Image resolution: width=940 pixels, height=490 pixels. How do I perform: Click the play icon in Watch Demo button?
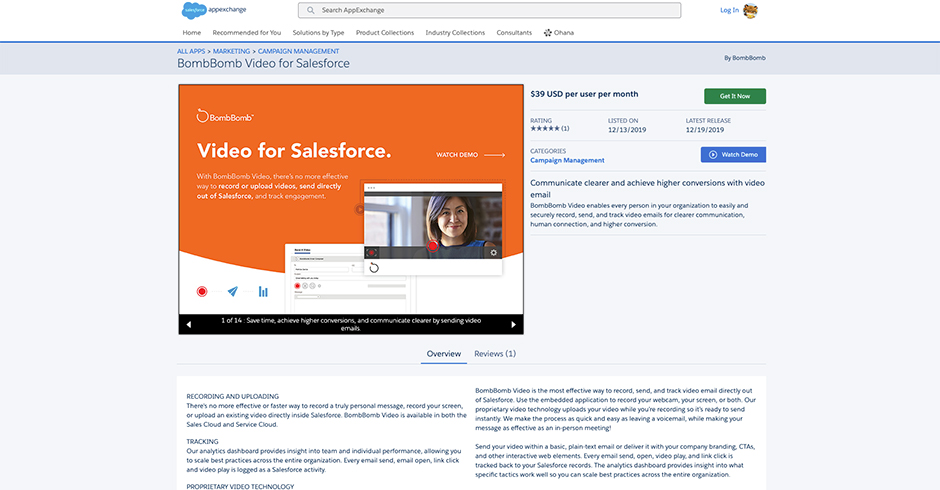pos(713,155)
